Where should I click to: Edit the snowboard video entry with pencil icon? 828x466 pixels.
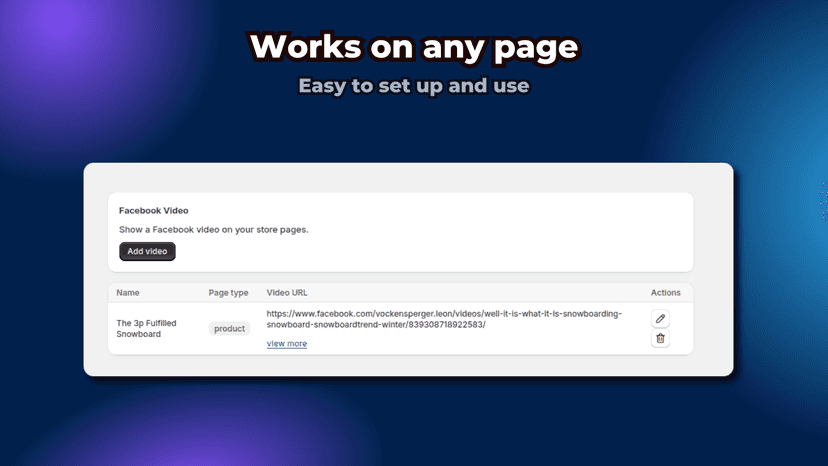660,319
